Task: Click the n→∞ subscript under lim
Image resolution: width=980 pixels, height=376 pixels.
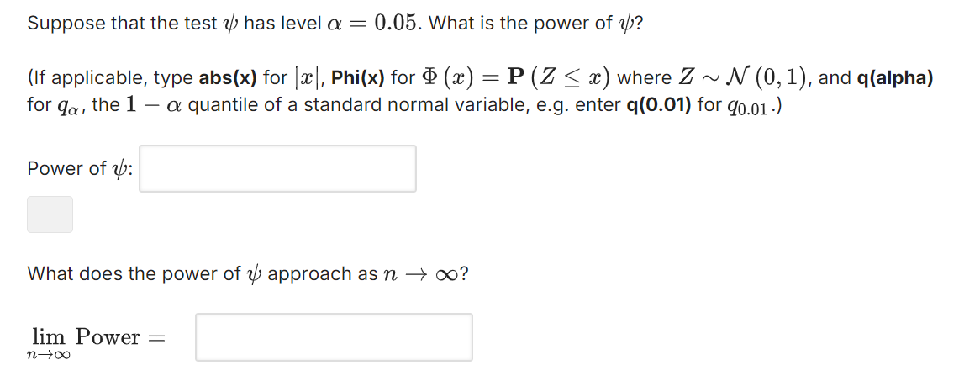Action: 50,356
